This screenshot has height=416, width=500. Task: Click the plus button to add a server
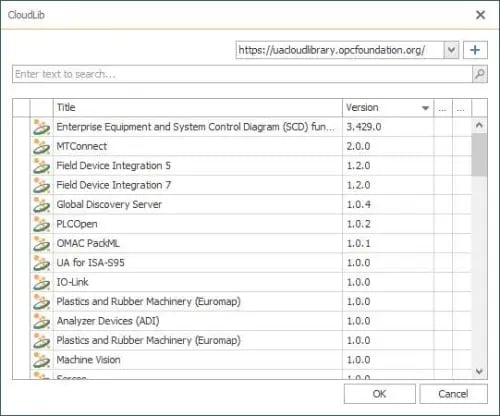[475, 50]
